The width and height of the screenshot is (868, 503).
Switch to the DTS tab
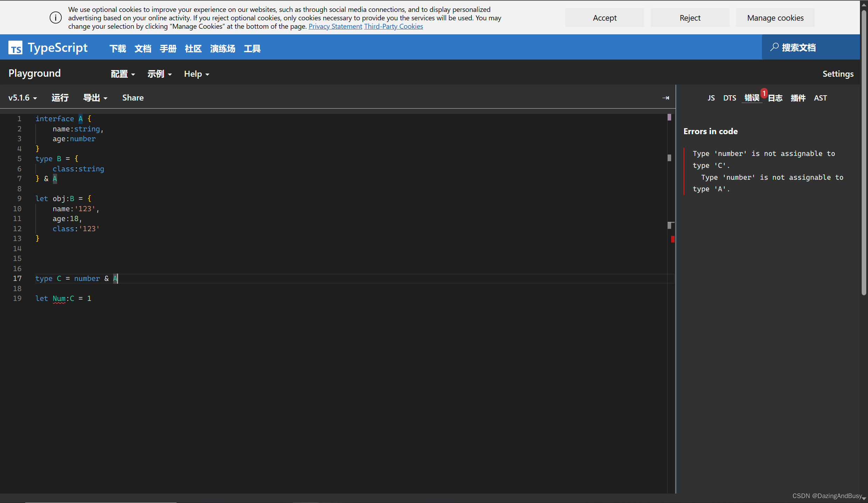[730, 98]
